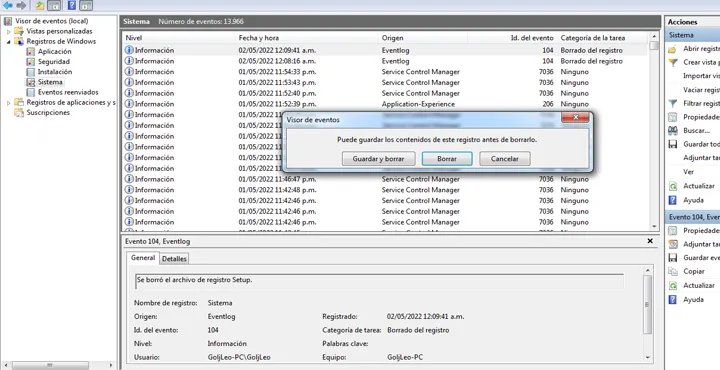Click the Filtrar registro funnel icon
The height and width of the screenshot is (370, 720).
(x=673, y=103)
